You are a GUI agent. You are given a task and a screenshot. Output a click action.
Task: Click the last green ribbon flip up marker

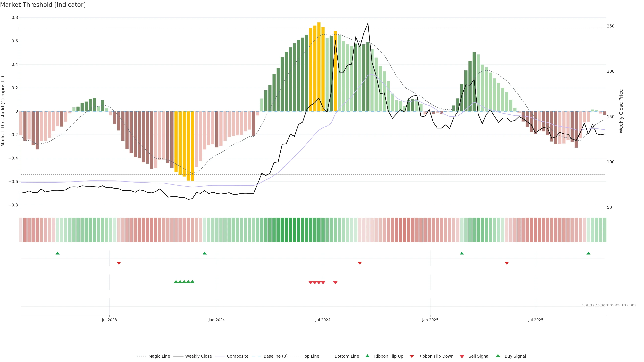coord(588,253)
